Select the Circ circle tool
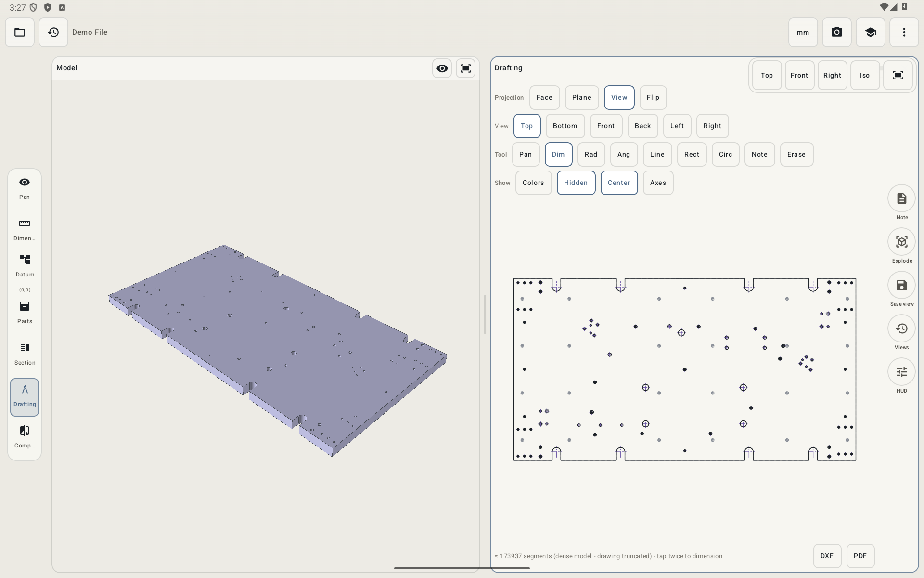 click(726, 155)
